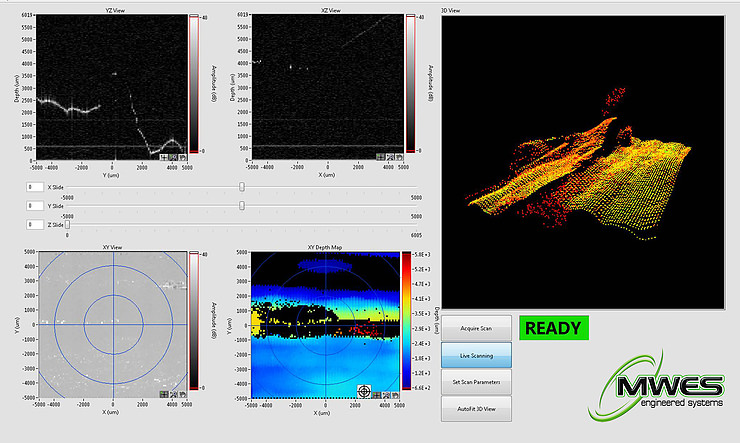The height and width of the screenshot is (443, 740).
Task: Click the XY View graph center crosshair
Action: tap(113, 324)
